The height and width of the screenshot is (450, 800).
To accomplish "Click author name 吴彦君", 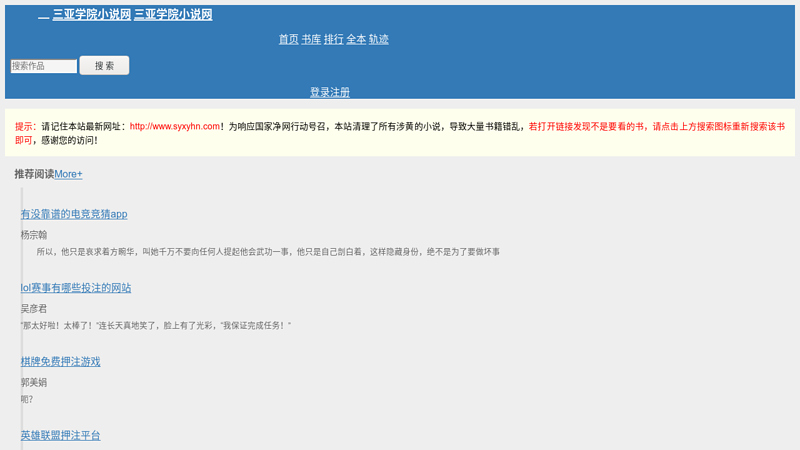I will pos(34,309).
